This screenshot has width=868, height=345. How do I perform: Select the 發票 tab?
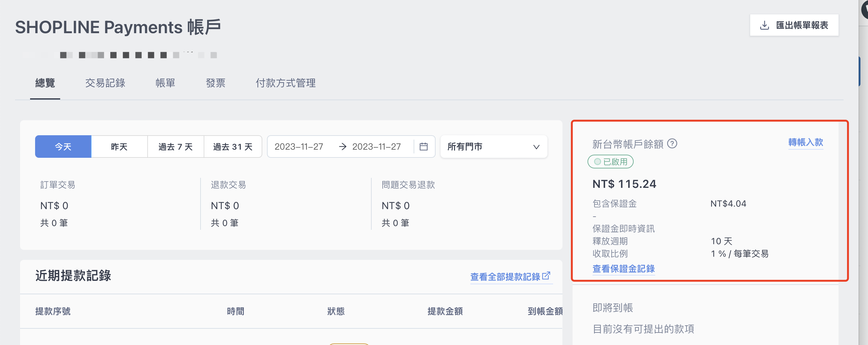pyautogui.click(x=215, y=83)
